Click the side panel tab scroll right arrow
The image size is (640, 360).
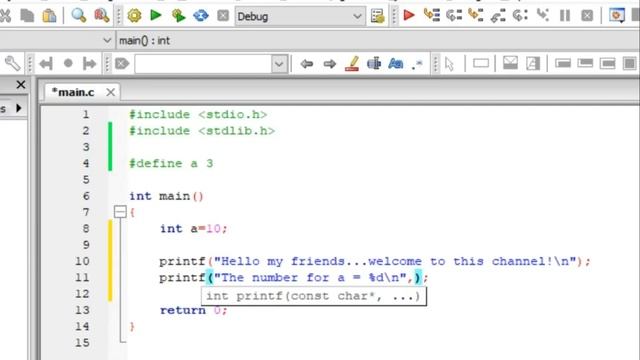click(19, 108)
